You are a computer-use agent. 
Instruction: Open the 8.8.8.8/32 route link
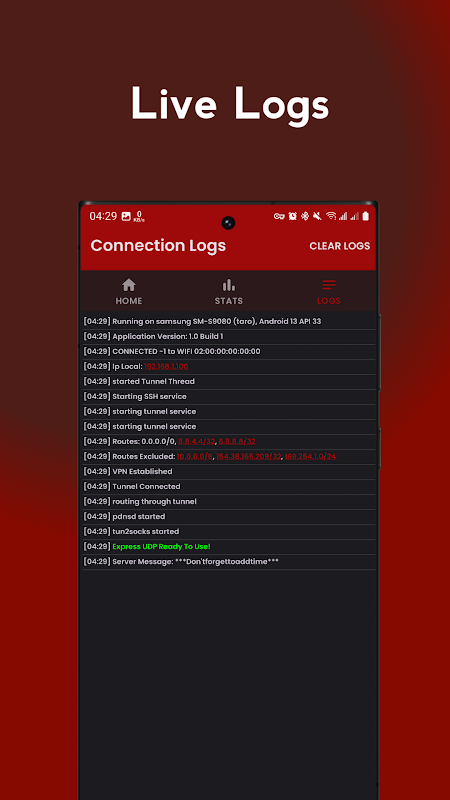click(237, 441)
